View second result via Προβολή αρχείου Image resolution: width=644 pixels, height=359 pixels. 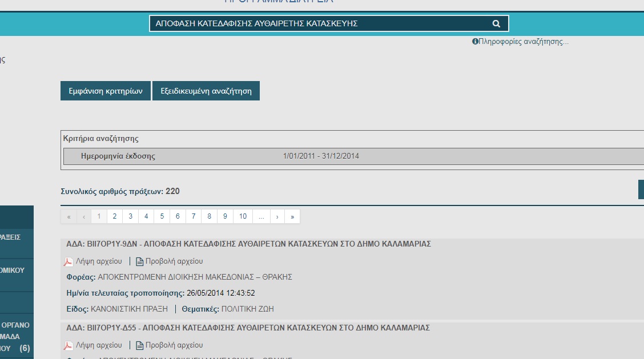coord(174,345)
